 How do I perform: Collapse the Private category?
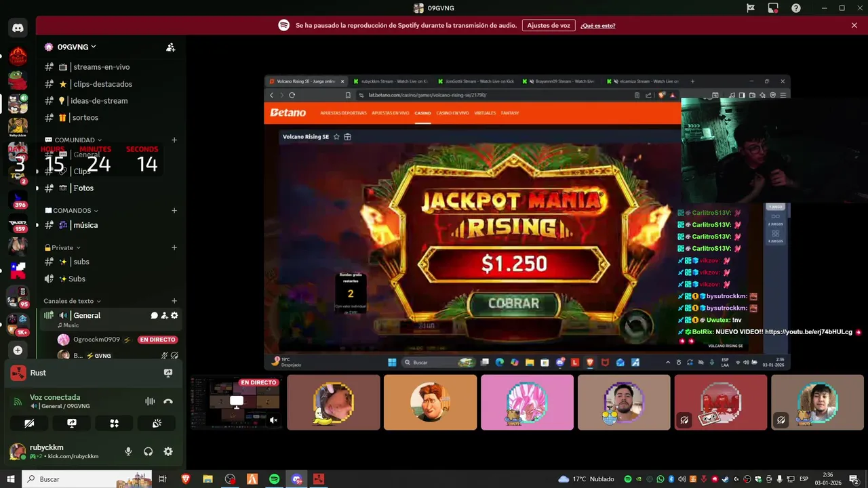tap(62, 247)
